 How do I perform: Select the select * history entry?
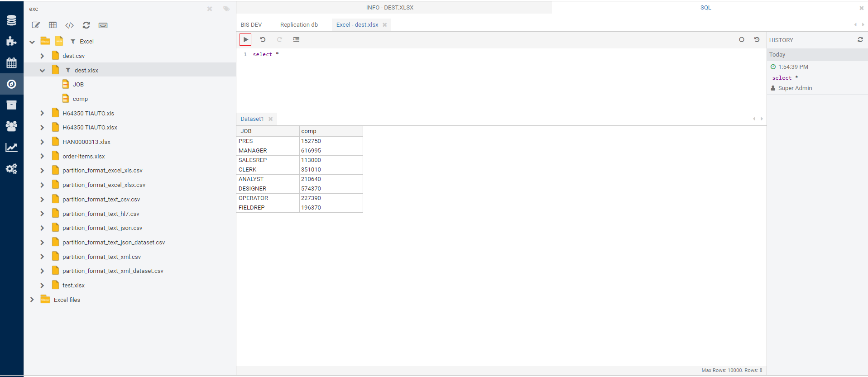coord(785,78)
